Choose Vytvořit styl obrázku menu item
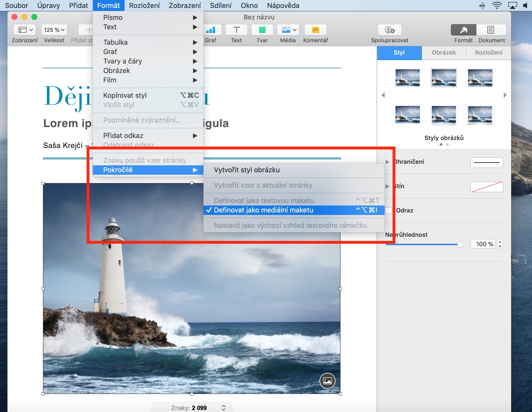Viewport: 532px width, 412px height. [247, 170]
